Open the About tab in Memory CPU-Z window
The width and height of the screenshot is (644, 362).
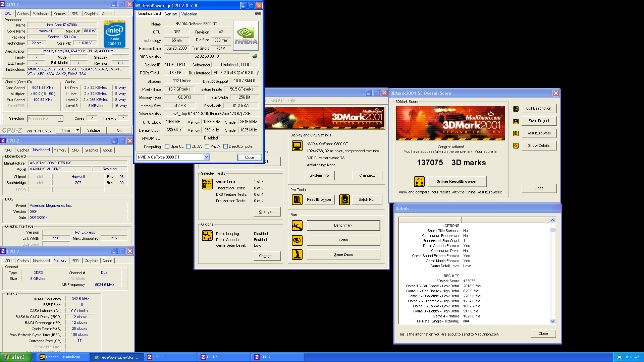[107, 261]
